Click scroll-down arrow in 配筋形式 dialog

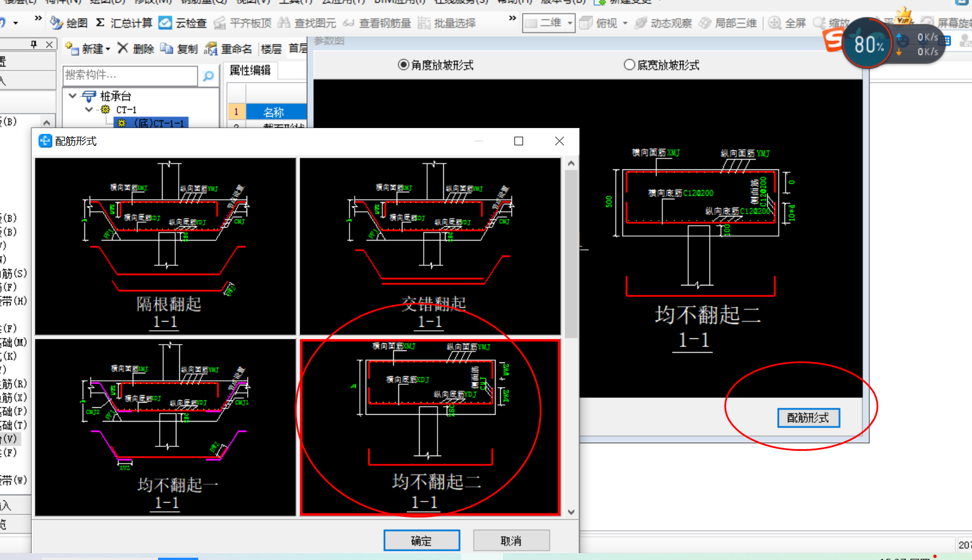(571, 512)
